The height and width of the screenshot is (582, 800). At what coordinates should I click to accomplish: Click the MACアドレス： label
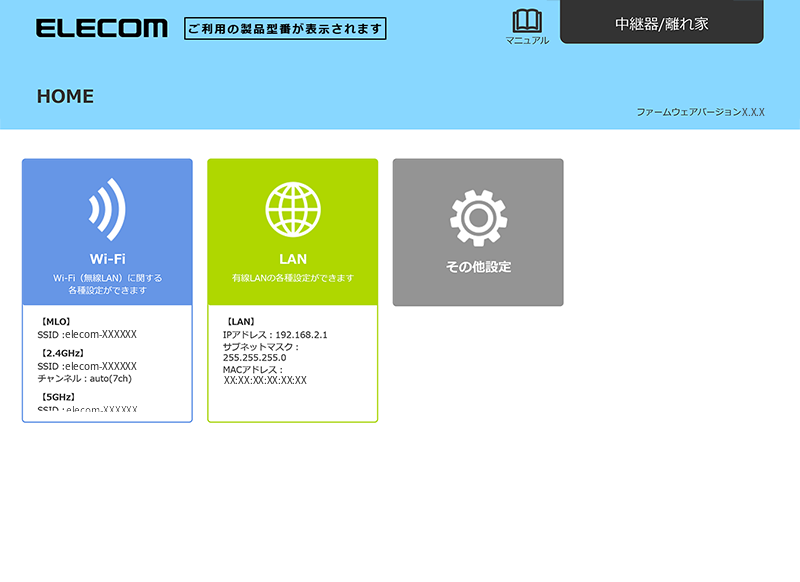click(253, 369)
